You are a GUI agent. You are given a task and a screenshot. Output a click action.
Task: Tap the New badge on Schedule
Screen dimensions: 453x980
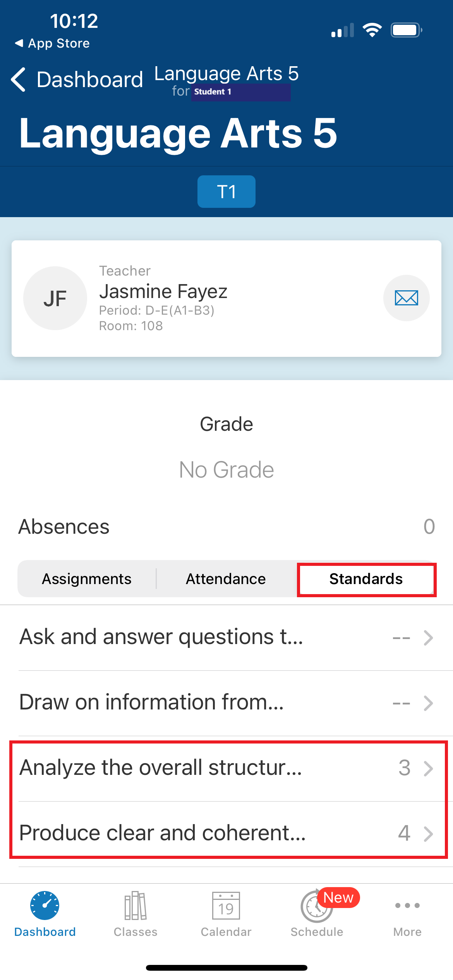(x=338, y=897)
